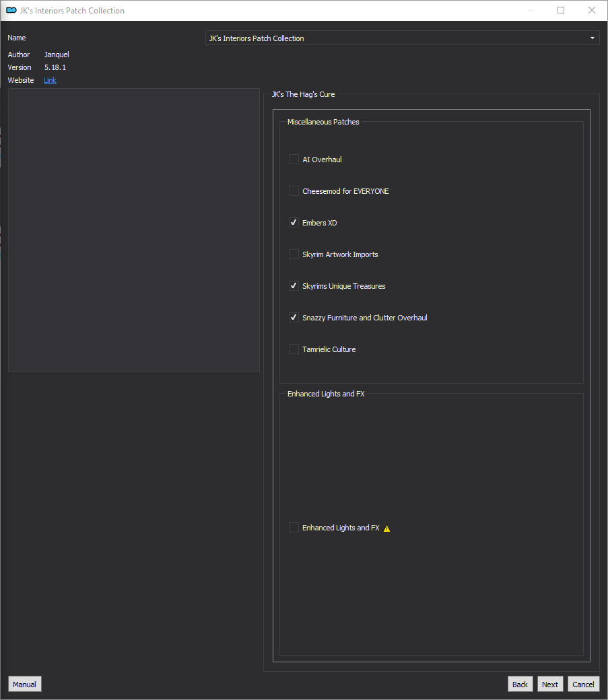Disable Skyrims Unique Treasures patch

pyautogui.click(x=294, y=286)
